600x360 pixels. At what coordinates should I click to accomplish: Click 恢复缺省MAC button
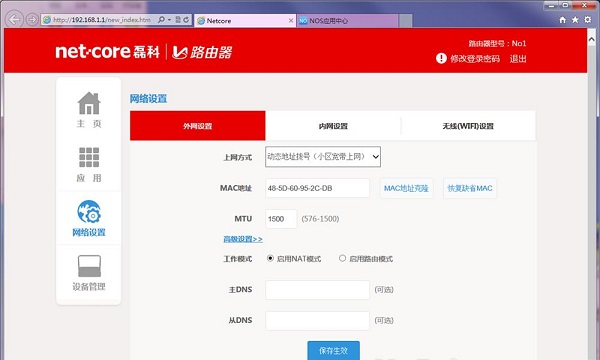coord(470,188)
